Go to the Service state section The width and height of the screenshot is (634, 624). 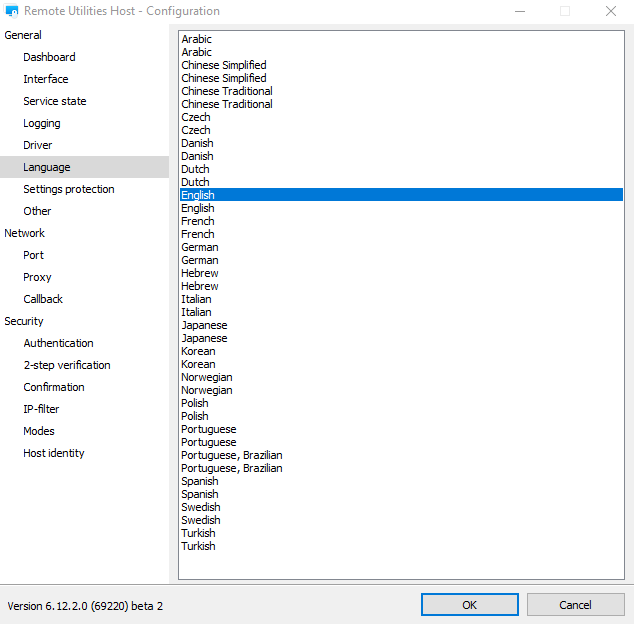pyautogui.click(x=55, y=101)
